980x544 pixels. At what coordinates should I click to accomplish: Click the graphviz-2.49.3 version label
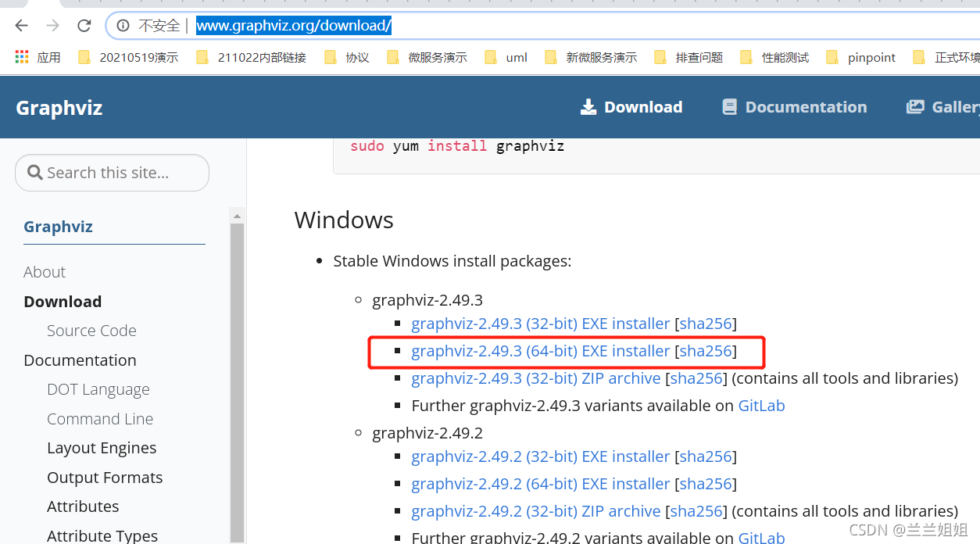pyautogui.click(x=427, y=300)
